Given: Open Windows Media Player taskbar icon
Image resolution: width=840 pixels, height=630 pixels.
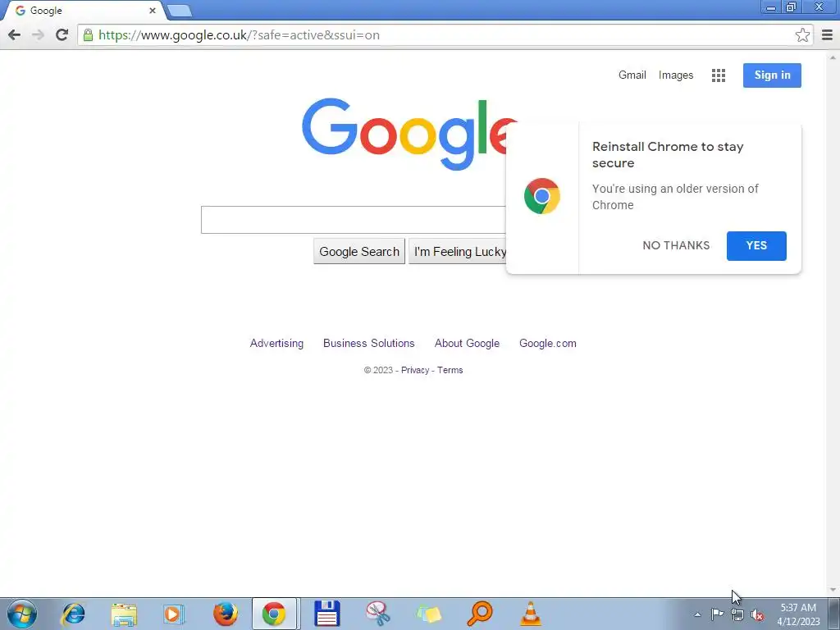Looking at the screenshot, I should coord(174,614).
